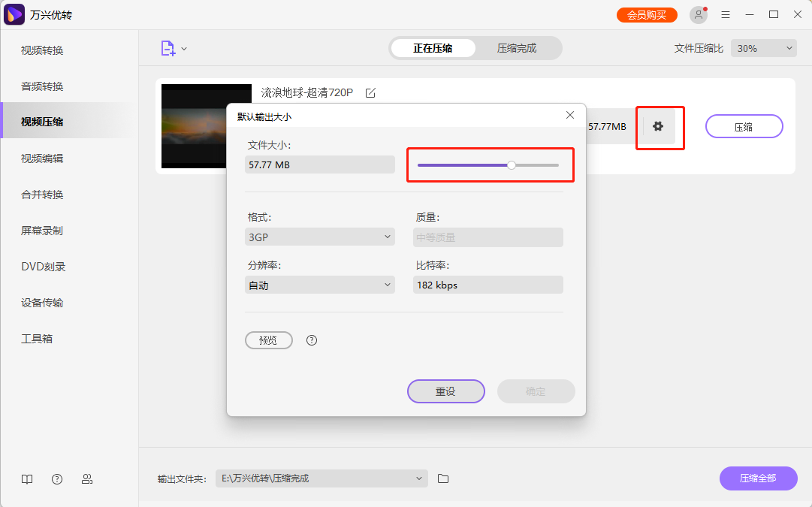This screenshot has width=812, height=507.
Task: Click the add files icon in the toolbar
Action: click(x=167, y=47)
